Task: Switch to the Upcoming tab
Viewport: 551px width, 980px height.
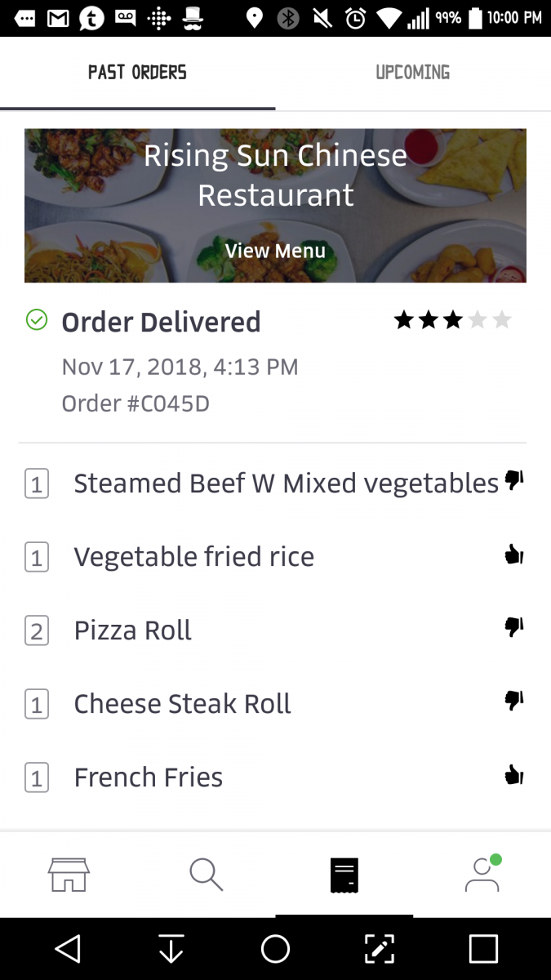Action: click(413, 73)
